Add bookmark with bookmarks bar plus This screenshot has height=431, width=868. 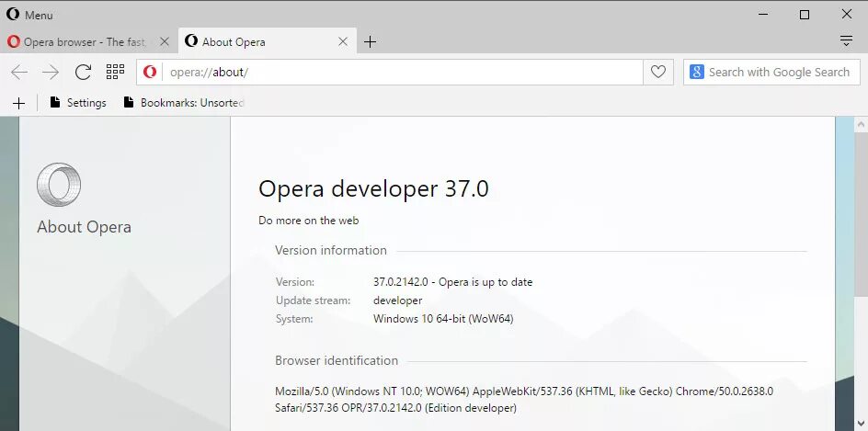click(x=18, y=103)
